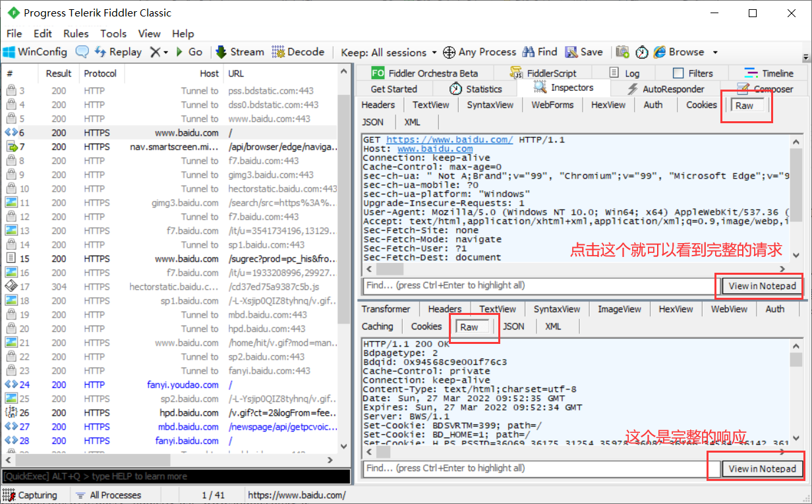The image size is (812, 504).
Task: Select session 24 fanyi.youdao.com row
Action: click(x=169, y=385)
